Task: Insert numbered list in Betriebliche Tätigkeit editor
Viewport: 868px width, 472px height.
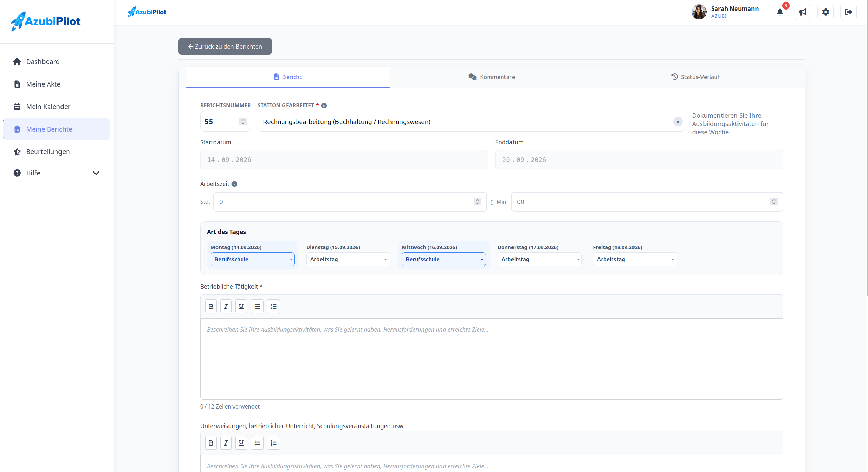Action: [x=274, y=306]
